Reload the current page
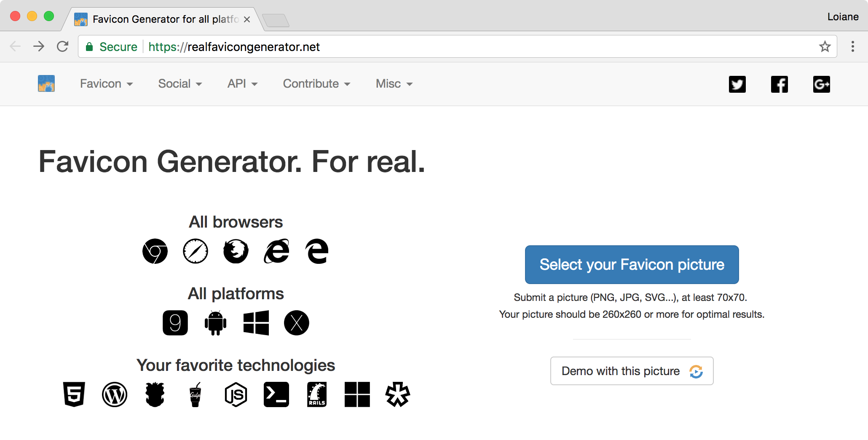Viewport: 868px width, 440px height. click(x=63, y=46)
